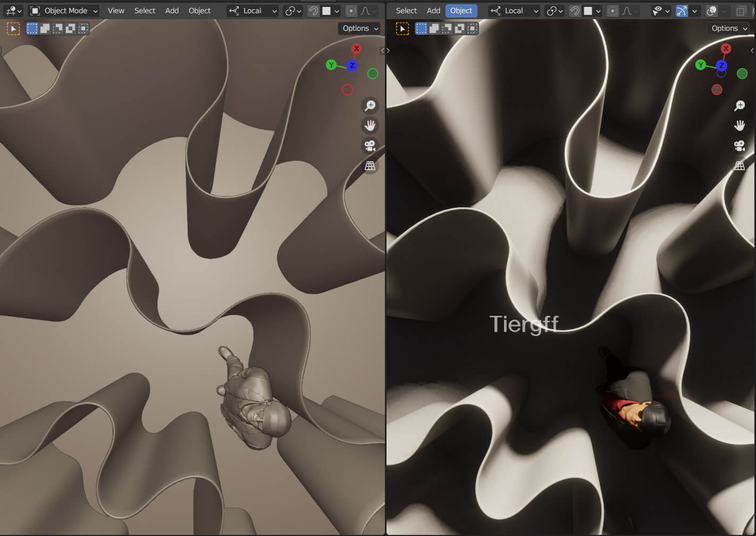Expand Local transform orientation dropdown in left viewport

[x=253, y=11]
